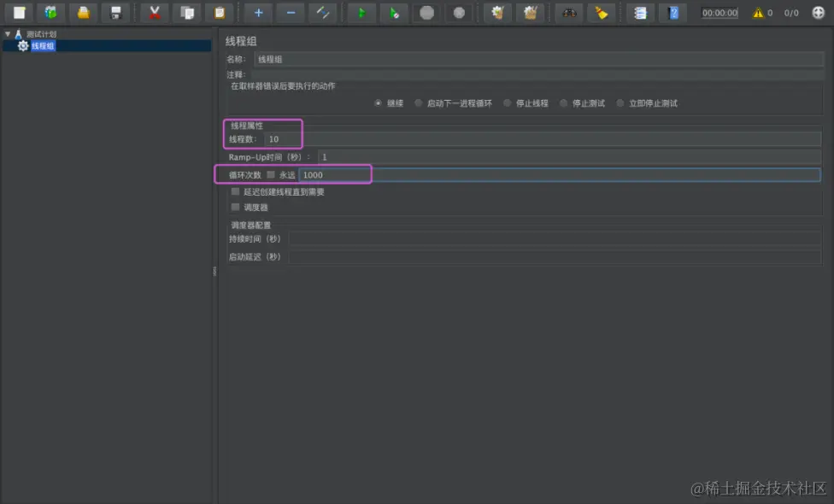This screenshot has width=834, height=504.
Task: Shut down test threads gracefully
Action: pyautogui.click(x=459, y=13)
